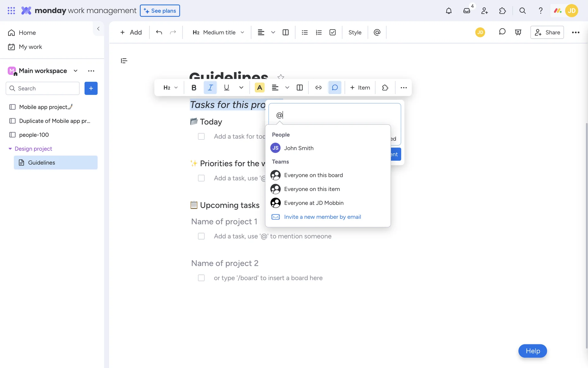The height and width of the screenshot is (368, 588).
Task: Click the Bold icon in floating toolbar
Action: 194,88
